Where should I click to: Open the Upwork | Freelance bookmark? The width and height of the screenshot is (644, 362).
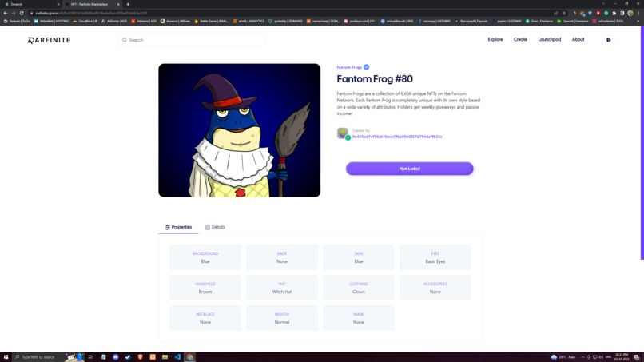(x=573, y=21)
